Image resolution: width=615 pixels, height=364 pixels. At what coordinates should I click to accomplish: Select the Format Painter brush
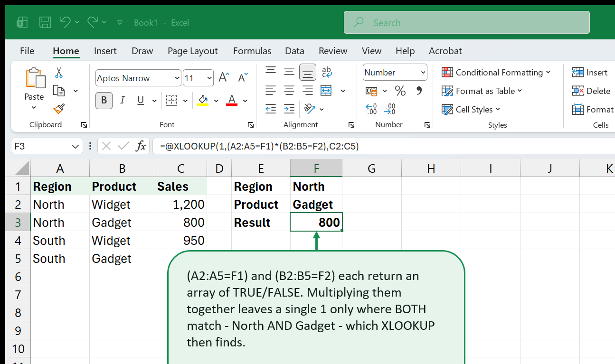coord(59,109)
